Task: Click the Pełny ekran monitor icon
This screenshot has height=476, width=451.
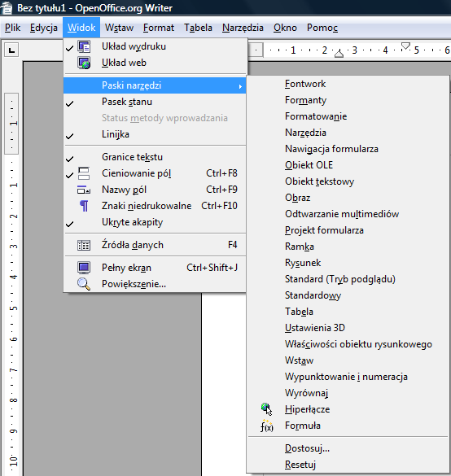Action: (x=84, y=268)
